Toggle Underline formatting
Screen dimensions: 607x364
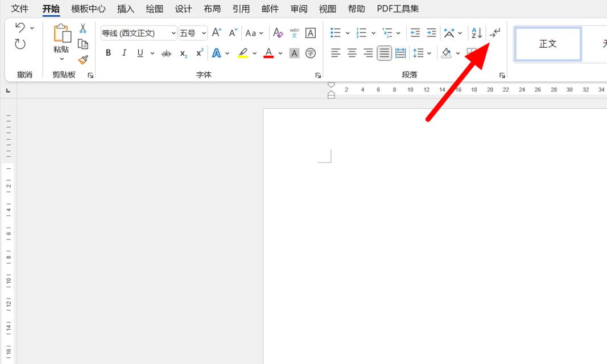[x=140, y=53]
